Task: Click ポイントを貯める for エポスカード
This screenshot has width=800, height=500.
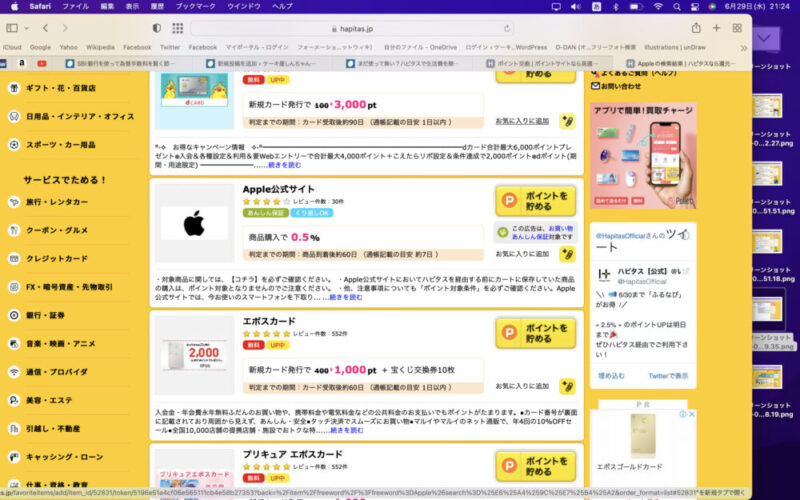Action: (536, 333)
